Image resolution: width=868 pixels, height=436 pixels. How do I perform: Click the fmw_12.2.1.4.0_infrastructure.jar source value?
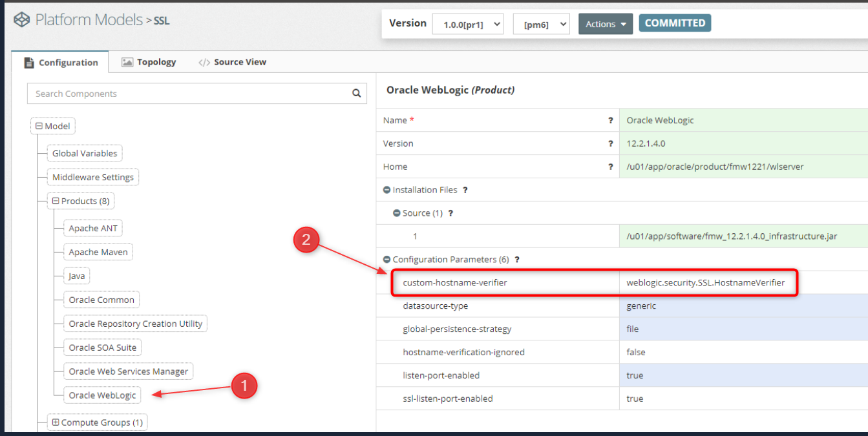743,236
